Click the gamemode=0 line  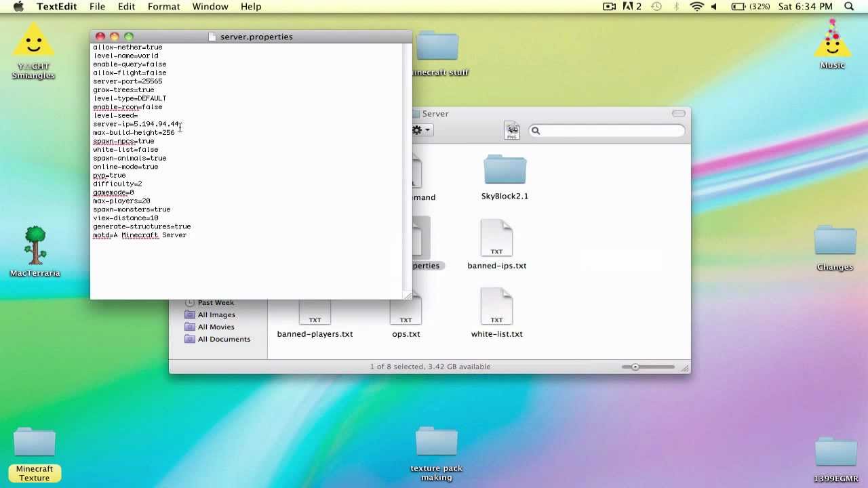point(113,192)
